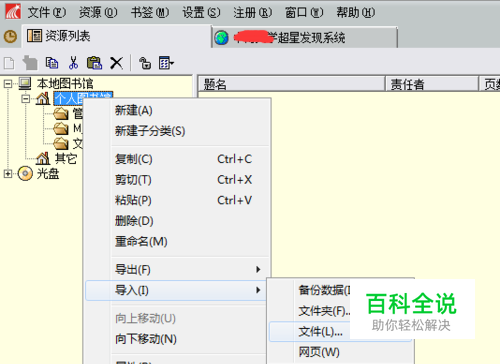Select the 本地图书馆 tree item
Screen dimensions: 500x364
coord(65,83)
